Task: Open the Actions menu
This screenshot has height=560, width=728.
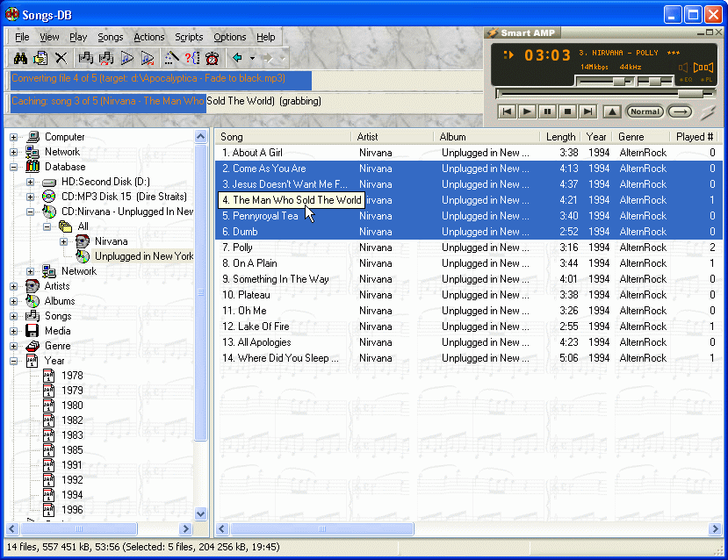Action: [149, 37]
